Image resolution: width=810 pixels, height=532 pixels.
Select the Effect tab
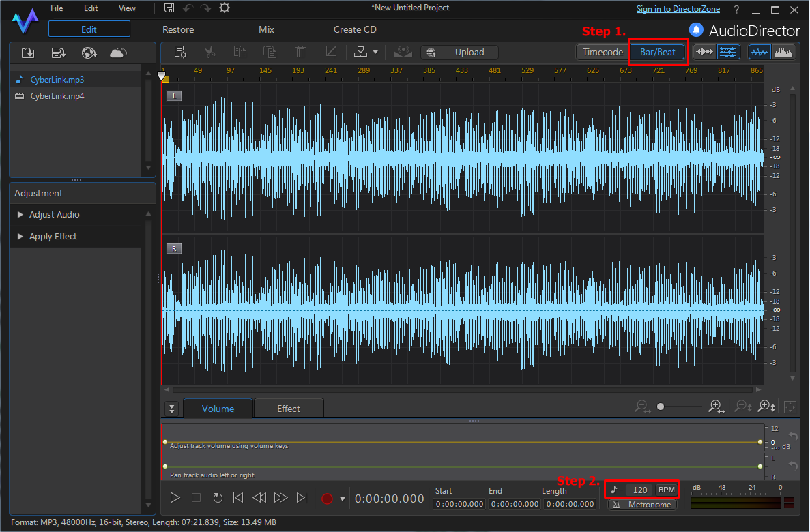point(288,409)
